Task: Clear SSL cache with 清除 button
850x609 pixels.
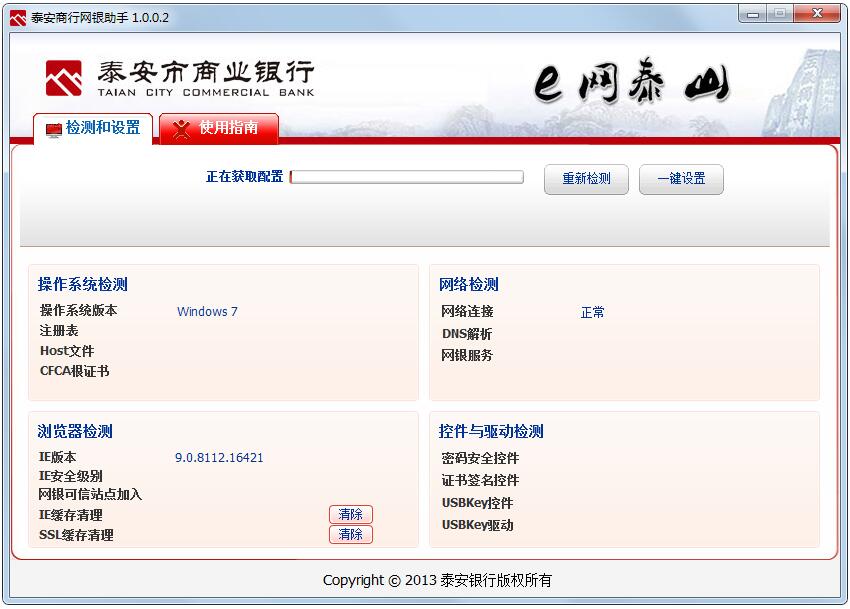Action: click(351, 534)
